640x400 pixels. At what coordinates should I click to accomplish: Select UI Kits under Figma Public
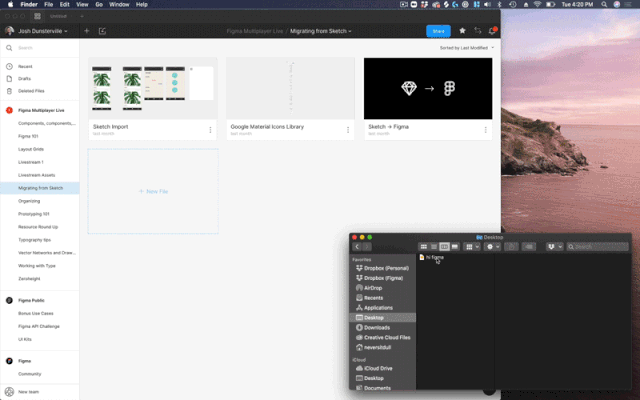pos(24,340)
